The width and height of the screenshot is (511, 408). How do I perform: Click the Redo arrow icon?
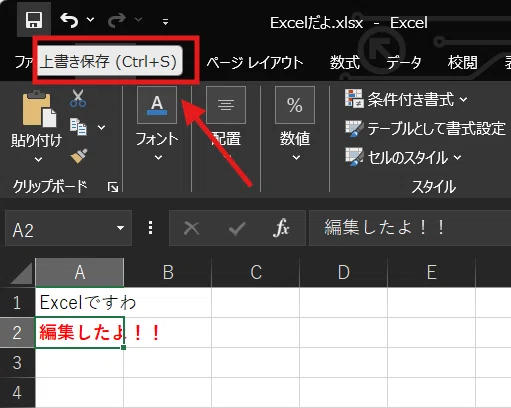[x=117, y=20]
